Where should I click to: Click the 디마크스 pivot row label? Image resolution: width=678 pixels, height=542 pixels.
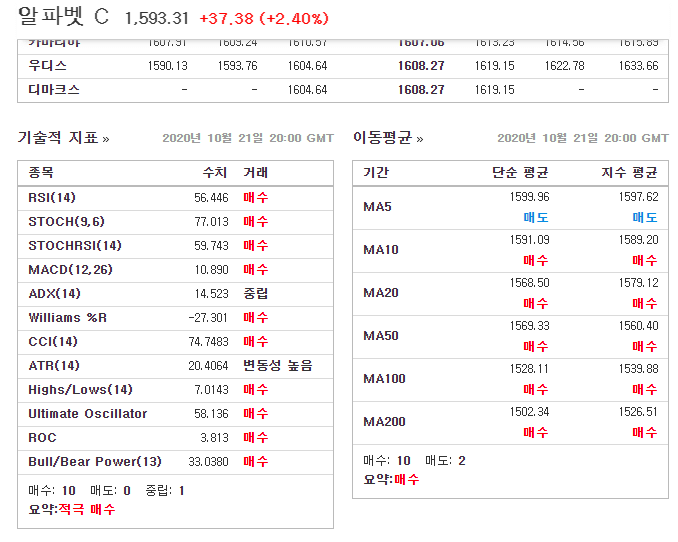[54, 90]
